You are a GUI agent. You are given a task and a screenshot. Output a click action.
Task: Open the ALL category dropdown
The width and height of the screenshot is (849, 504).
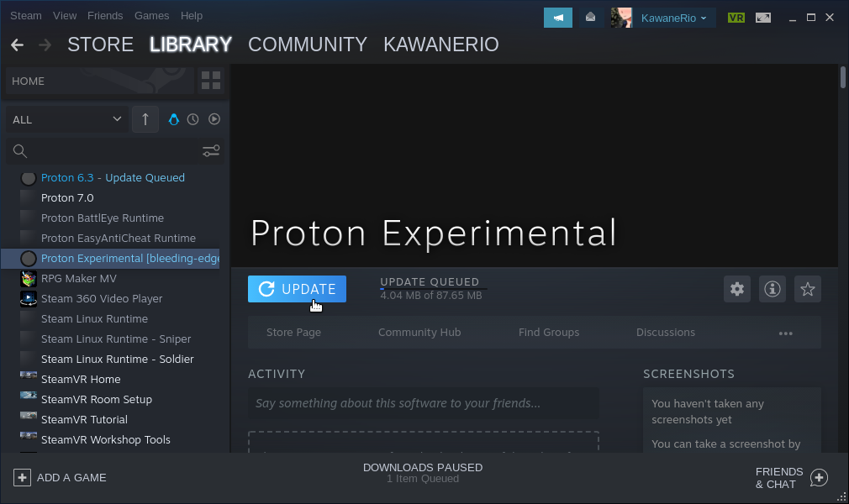67,119
